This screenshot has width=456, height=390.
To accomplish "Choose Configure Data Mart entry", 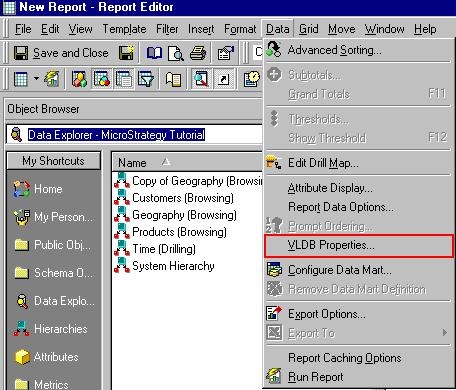I will click(358, 270).
